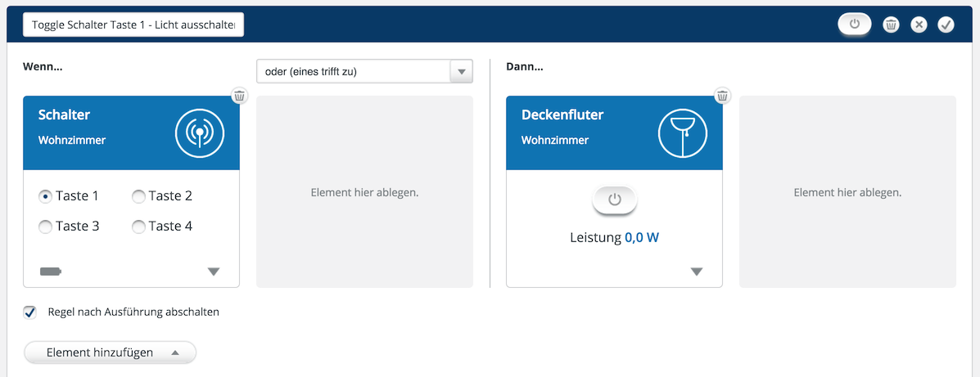Screen dimensions: 980x377
Task: Remove the Schalter card via trash icon
Action: 240,96
